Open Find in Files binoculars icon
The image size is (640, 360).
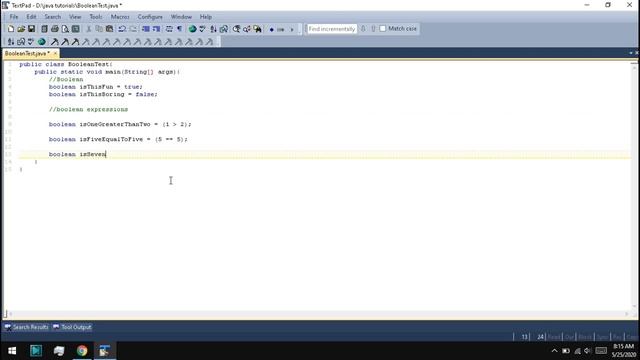point(257,29)
